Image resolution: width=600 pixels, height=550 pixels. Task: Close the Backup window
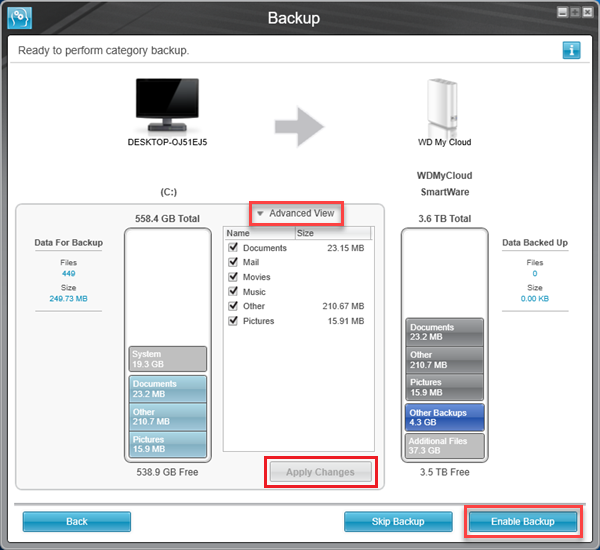[x=587, y=12]
